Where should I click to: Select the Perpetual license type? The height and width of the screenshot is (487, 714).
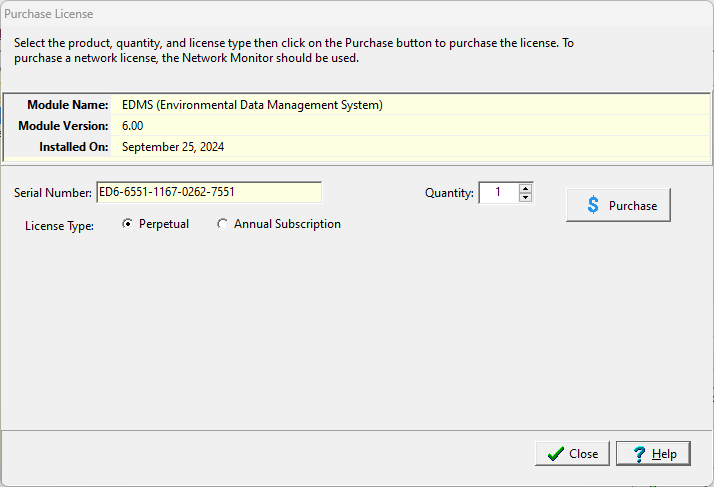point(127,224)
